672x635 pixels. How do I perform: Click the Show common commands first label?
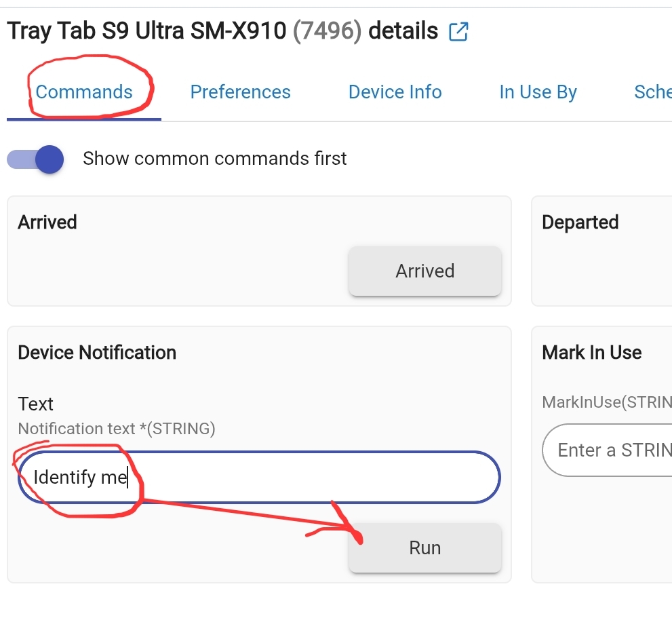coord(214,159)
